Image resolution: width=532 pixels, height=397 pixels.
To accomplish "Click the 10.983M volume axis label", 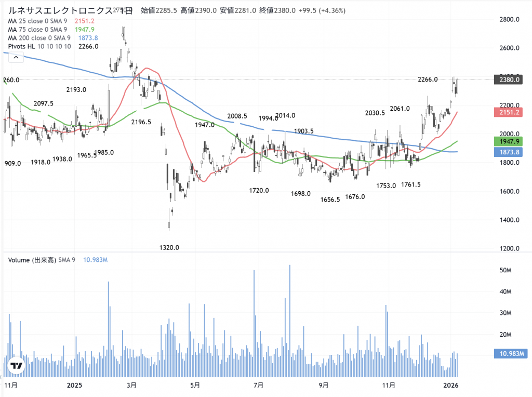I will 510,354.
